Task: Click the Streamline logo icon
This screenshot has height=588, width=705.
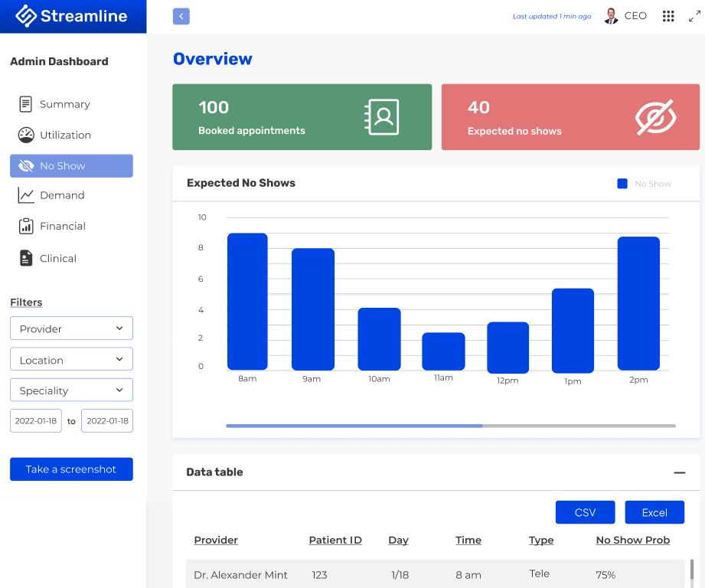Action: tap(25, 16)
